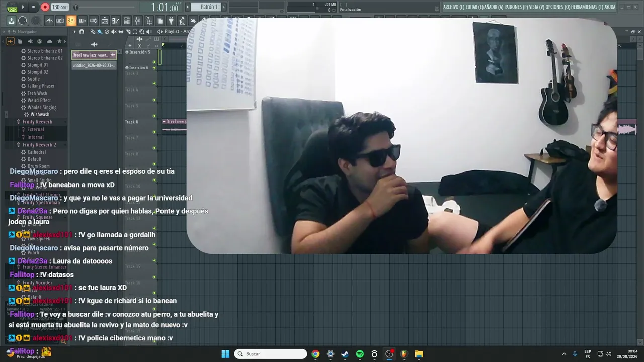Start playback with the Play button
Viewport: 644px width, 362px height.
coord(23,7)
